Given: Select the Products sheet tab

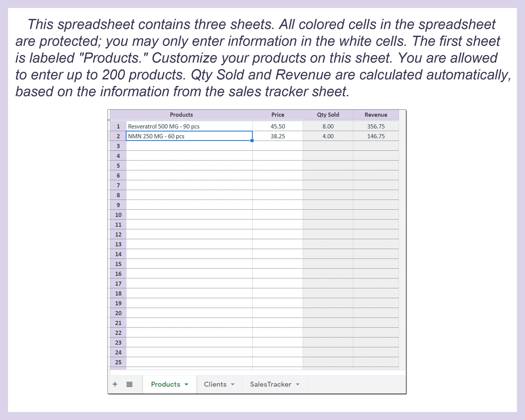Looking at the screenshot, I should pos(166,384).
